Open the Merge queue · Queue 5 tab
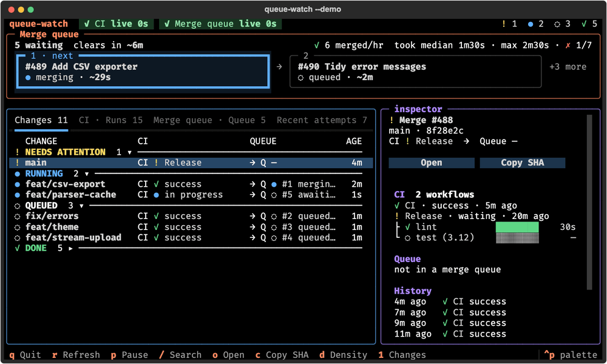This screenshot has height=364, width=607. [209, 120]
